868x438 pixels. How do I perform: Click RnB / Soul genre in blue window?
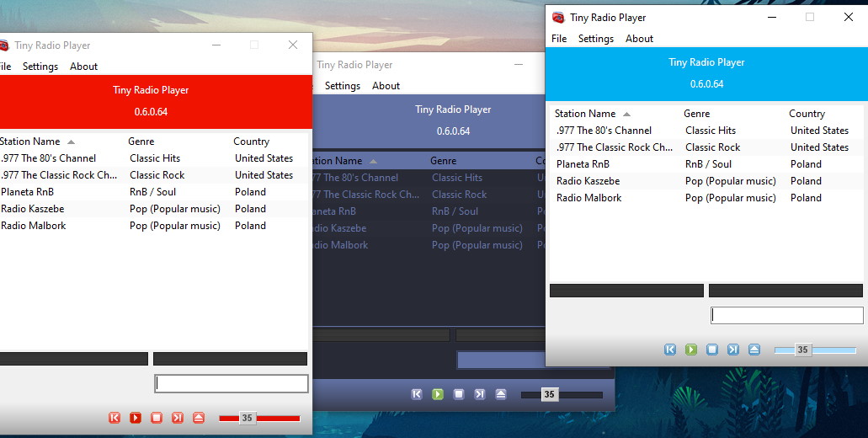coord(708,164)
